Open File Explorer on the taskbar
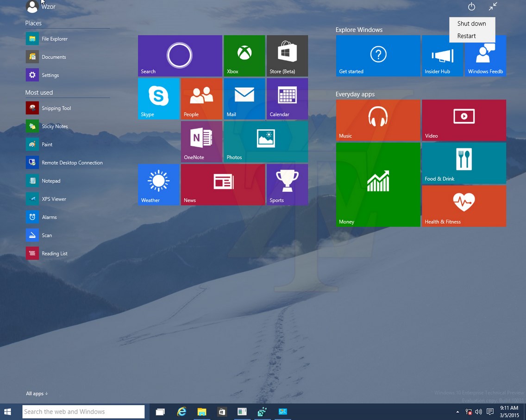 tap(201, 412)
